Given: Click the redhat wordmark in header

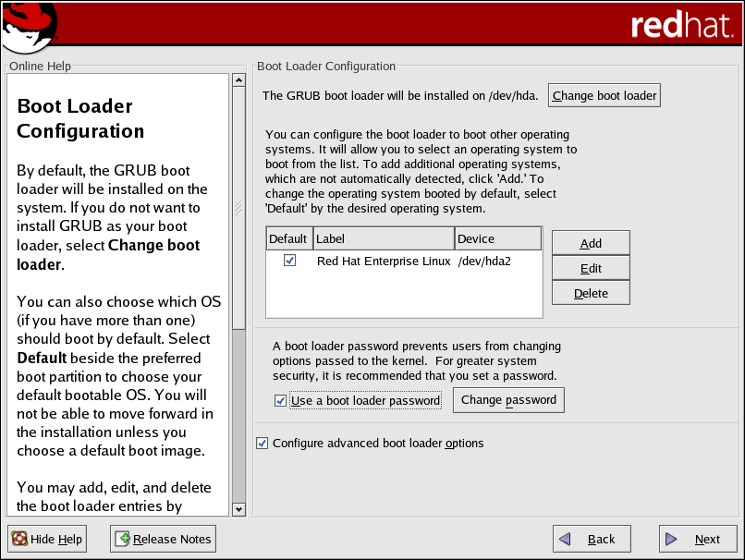Looking at the screenshot, I should pyautogui.click(x=679, y=25).
